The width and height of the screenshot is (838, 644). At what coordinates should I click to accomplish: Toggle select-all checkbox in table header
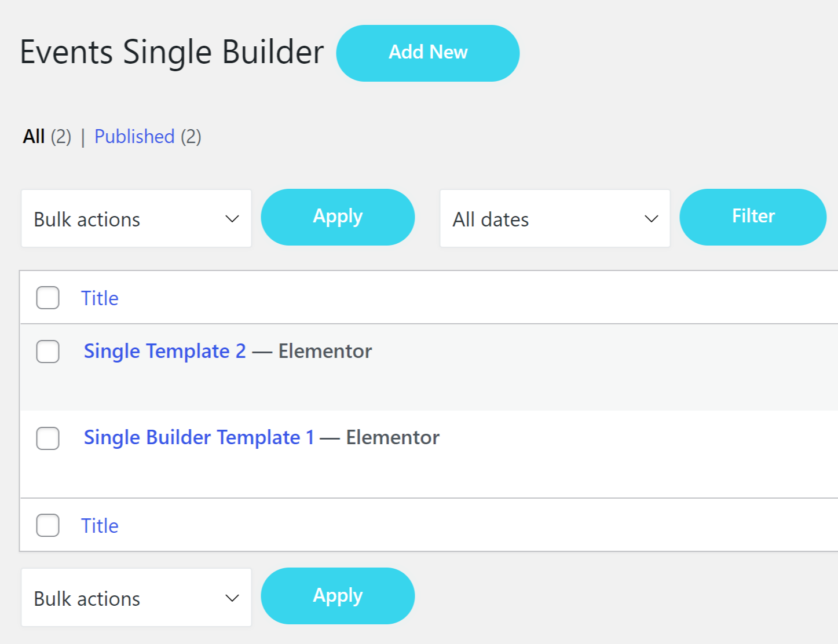coord(47,298)
